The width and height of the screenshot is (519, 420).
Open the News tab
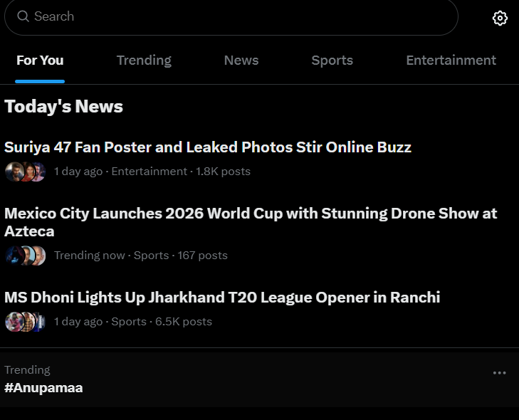click(x=241, y=61)
